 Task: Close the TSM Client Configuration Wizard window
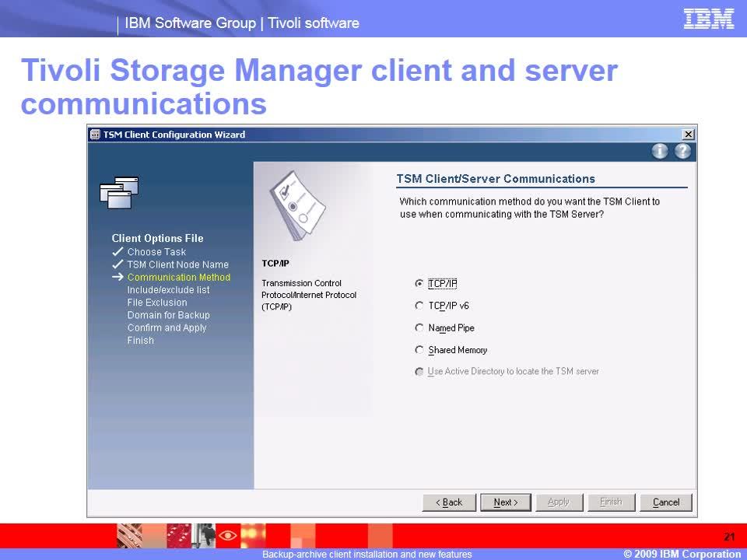pos(688,135)
